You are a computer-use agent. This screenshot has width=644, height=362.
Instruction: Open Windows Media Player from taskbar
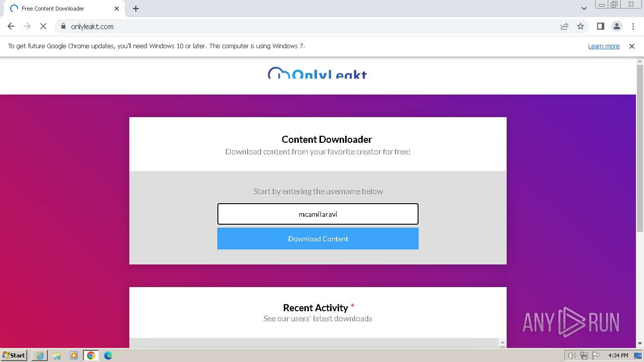(74, 355)
